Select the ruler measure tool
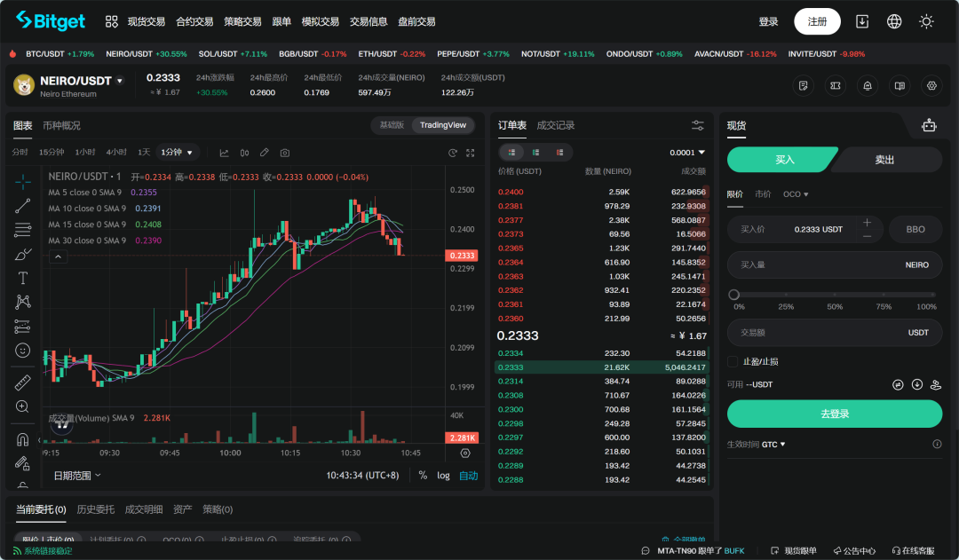 click(x=22, y=383)
